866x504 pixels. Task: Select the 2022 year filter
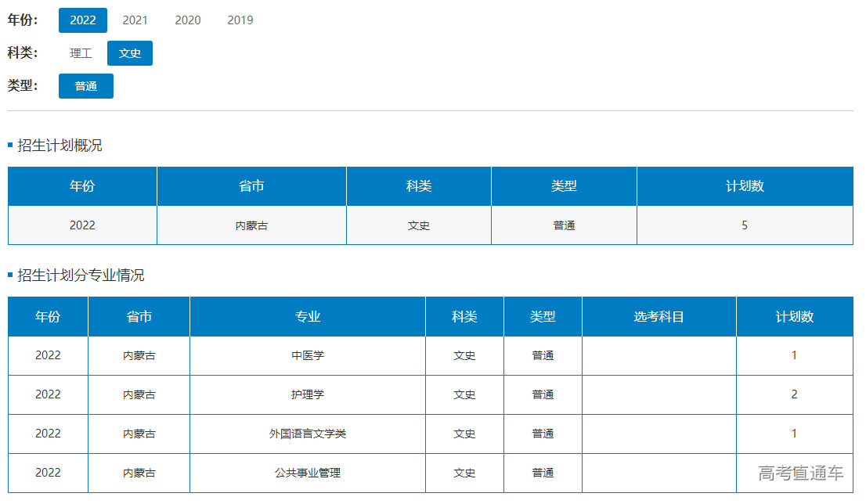pyautogui.click(x=82, y=20)
